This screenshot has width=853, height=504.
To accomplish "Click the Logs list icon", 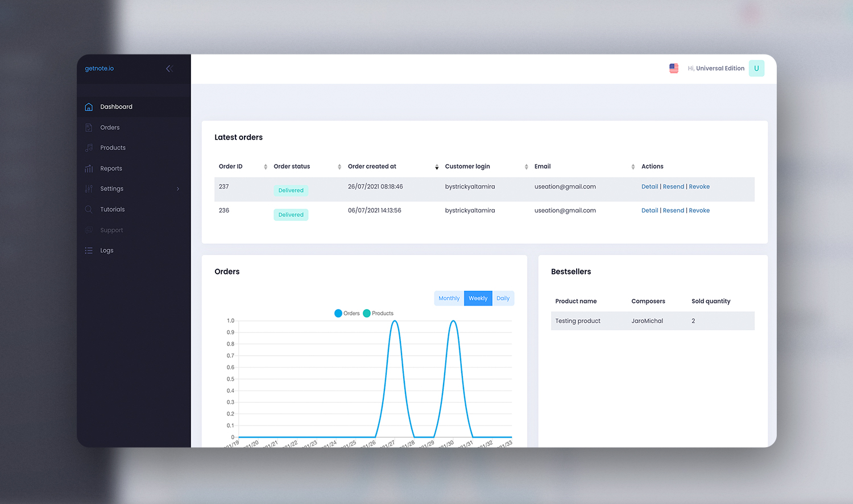I will pos(89,250).
